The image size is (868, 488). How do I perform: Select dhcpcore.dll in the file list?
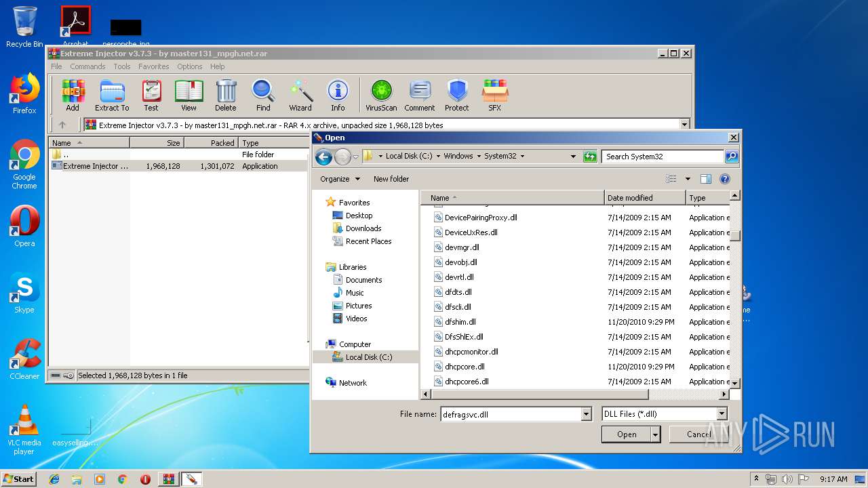tap(465, 367)
